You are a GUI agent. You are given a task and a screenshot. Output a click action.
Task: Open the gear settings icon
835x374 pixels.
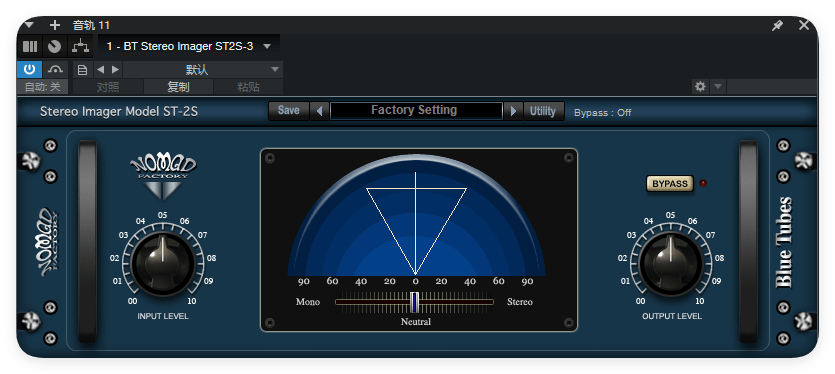pos(700,86)
